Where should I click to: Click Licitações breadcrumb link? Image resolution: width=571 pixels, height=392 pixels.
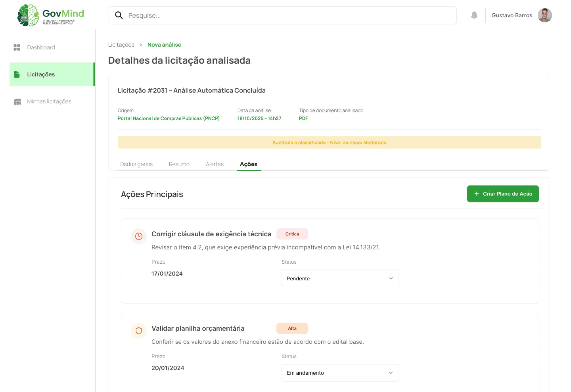click(x=121, y=45)
